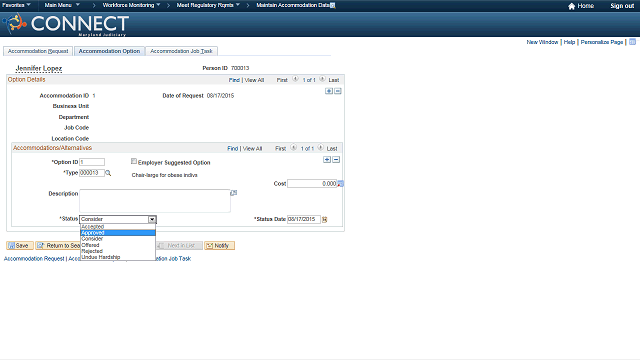Click the Notify button
The height and width of the screenshot is (360, 640).
pos(219,246)
